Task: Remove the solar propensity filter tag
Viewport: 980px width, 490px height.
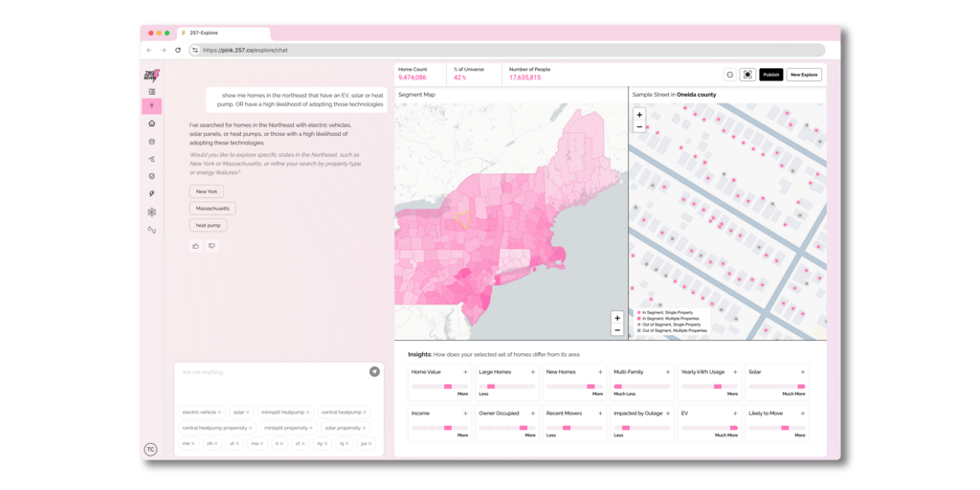Action: pyautogui.click(x=365, y=428)
